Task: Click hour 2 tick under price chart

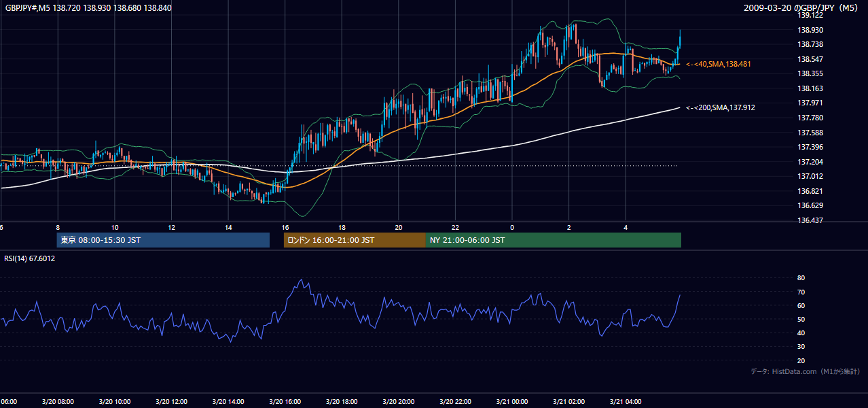Action: click(569, 228)
